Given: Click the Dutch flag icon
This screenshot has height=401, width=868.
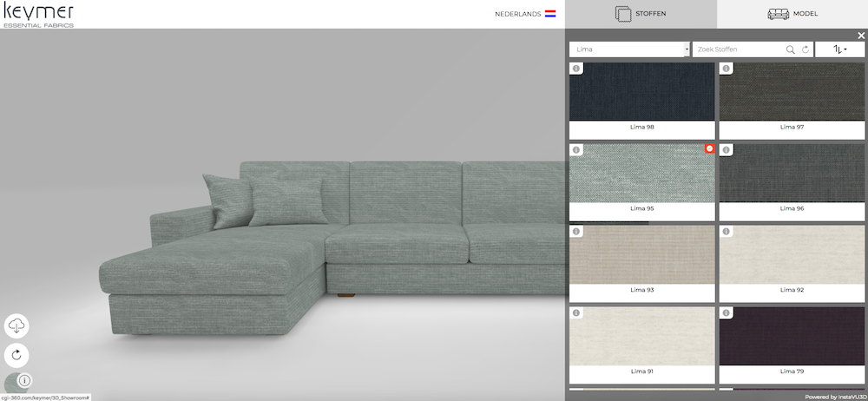Looking at the screenshot, I should click(x=550, y=14).
